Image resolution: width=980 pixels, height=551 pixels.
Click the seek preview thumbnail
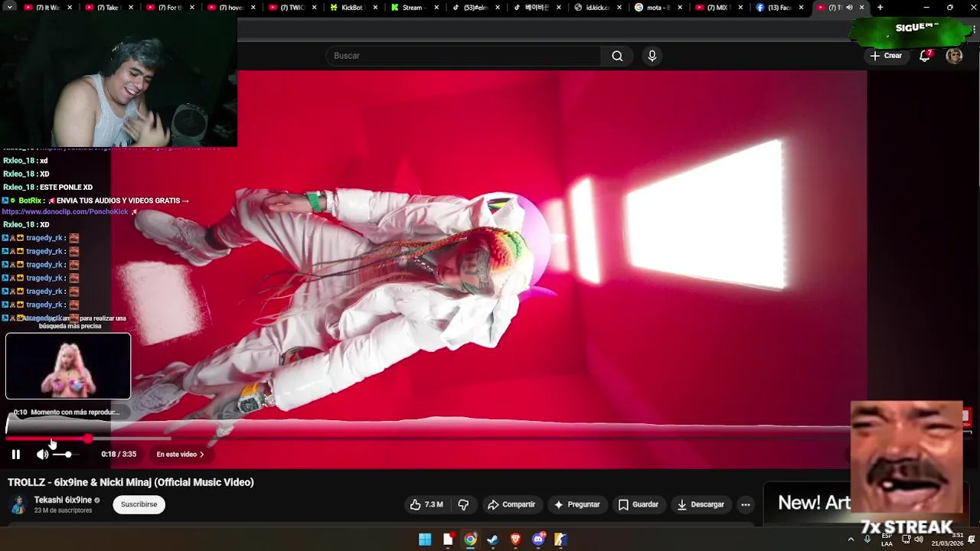[68, 366]
